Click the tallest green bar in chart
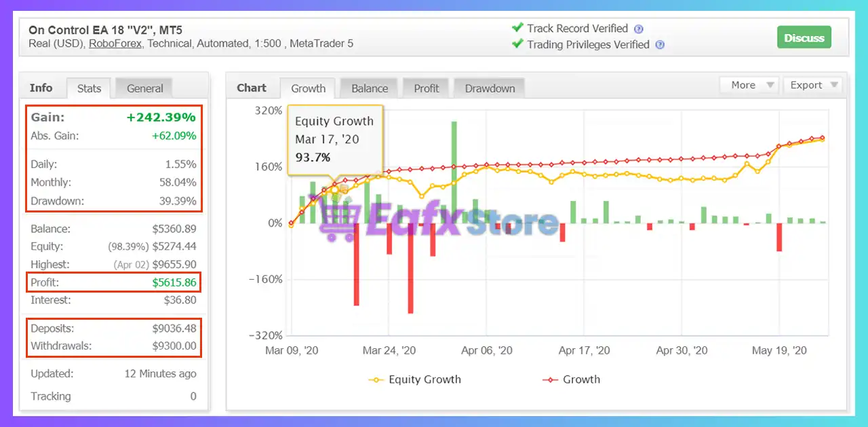Viewport: 868px width, 427px height. pyautogui.click(x=454, y=172)
